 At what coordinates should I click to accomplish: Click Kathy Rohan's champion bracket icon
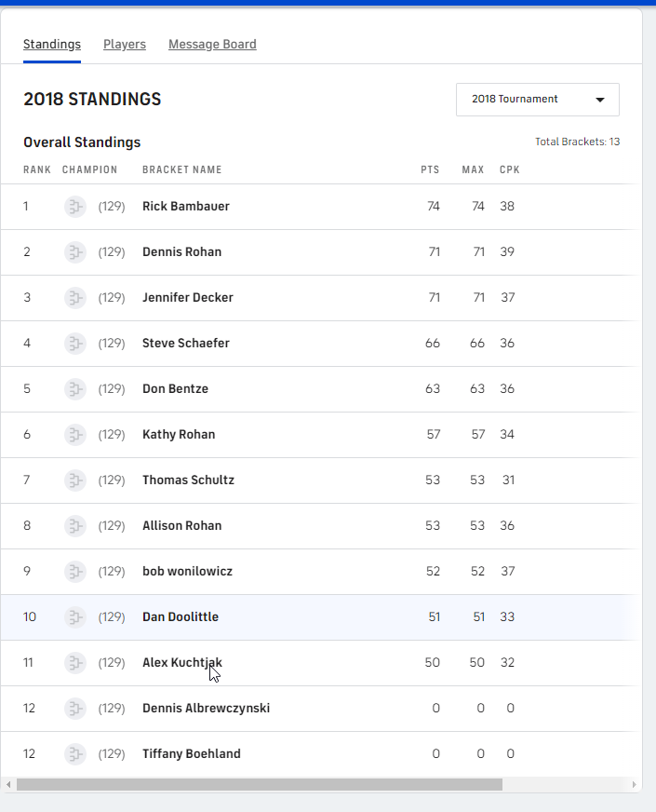[74, 435]
